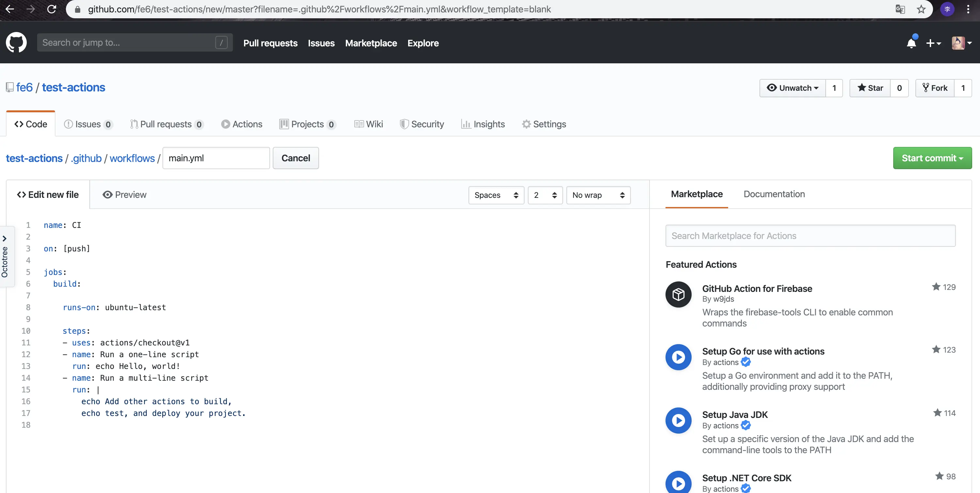Image resolution: width=980 pixels, height=493 pixels.
Task: Switch to the Preview tab
Action: coord(124,195)
